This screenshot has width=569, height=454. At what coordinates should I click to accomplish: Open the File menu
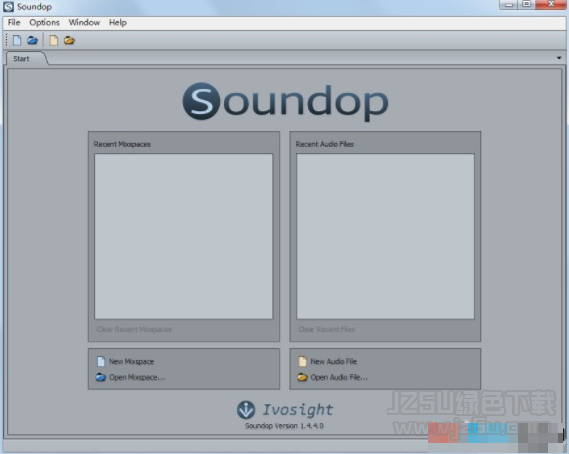tap(14, 23)
